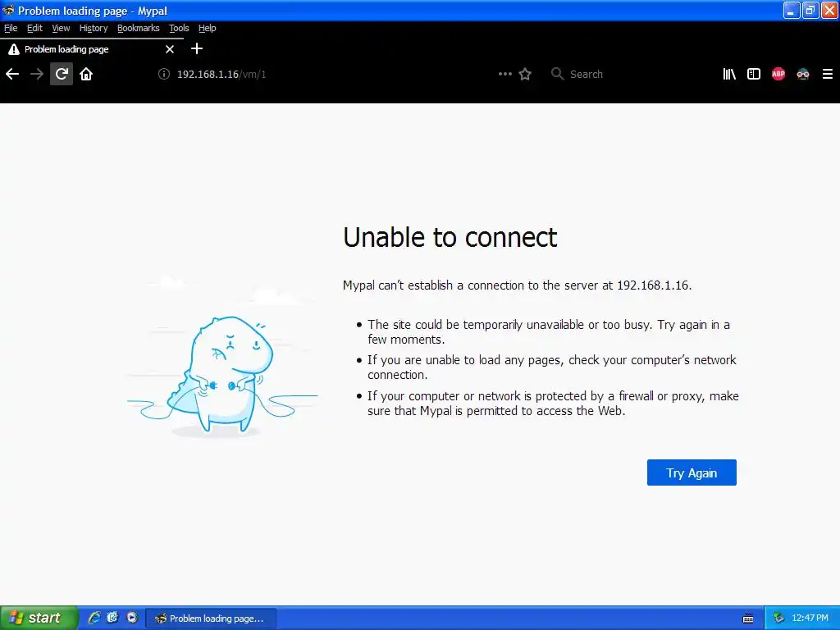This screenshot has width=840, height=630.
Task: Click the second quick launch browser icon
Action: coord(112,618)
